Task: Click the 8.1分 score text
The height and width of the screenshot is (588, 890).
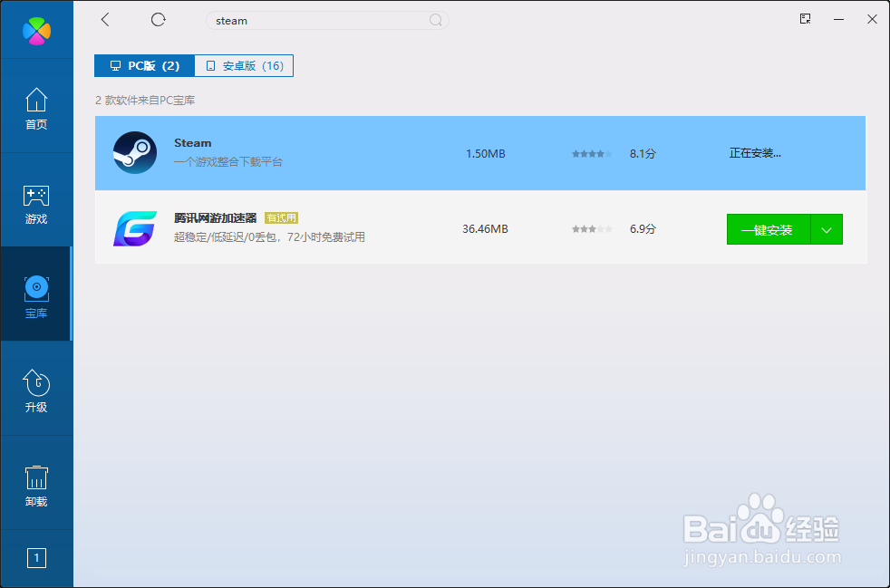Action: tap(643, 154)
